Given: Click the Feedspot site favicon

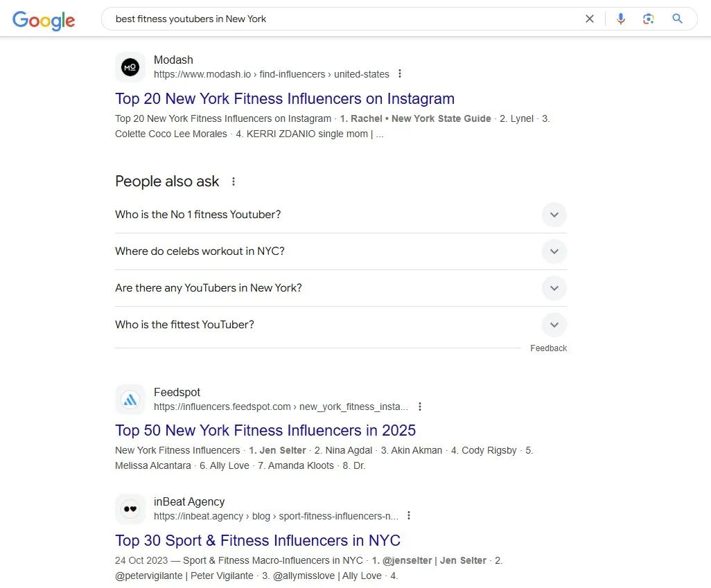Looking at the screenshot, I should click(x=130, y=399).
